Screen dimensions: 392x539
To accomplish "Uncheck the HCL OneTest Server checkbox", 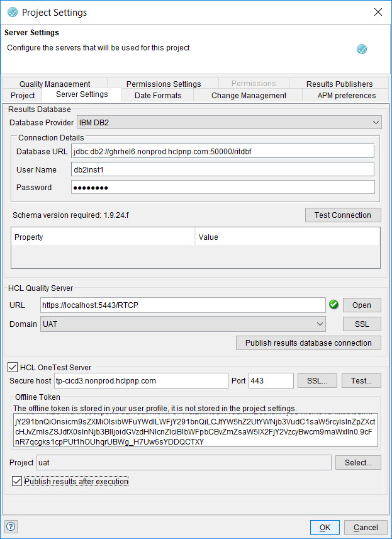I will coord(13,367).
